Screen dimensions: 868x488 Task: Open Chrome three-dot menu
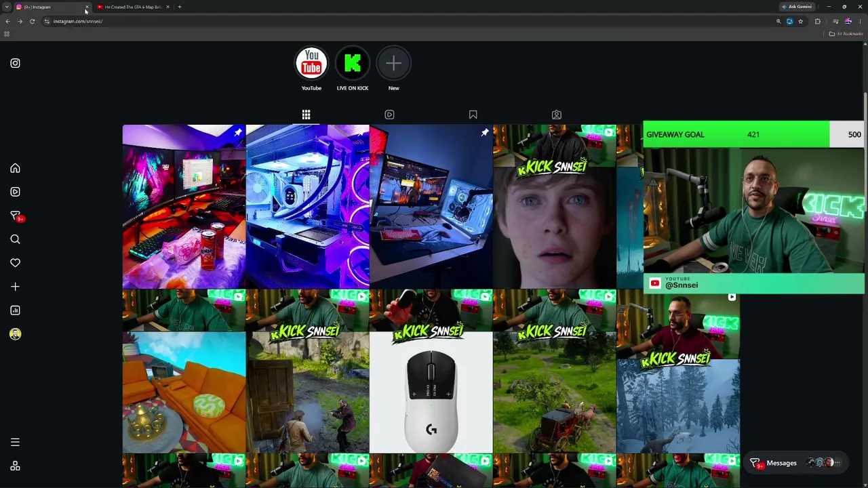coord(860,21)
